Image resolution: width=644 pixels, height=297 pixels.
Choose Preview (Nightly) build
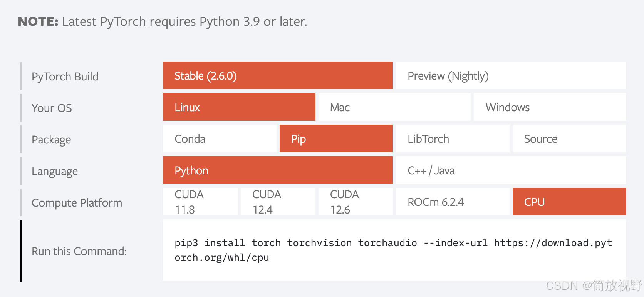[510, 76]
